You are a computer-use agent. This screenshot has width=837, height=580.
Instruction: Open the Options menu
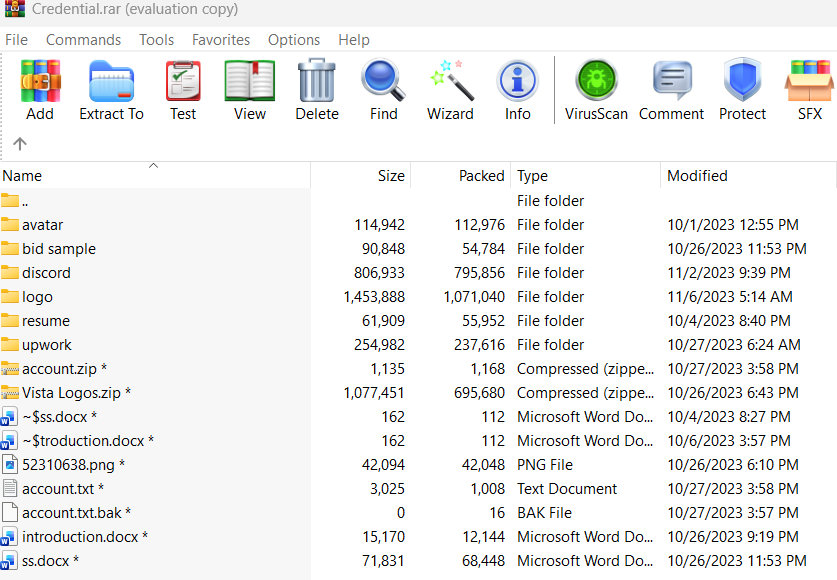pos(293,39)
